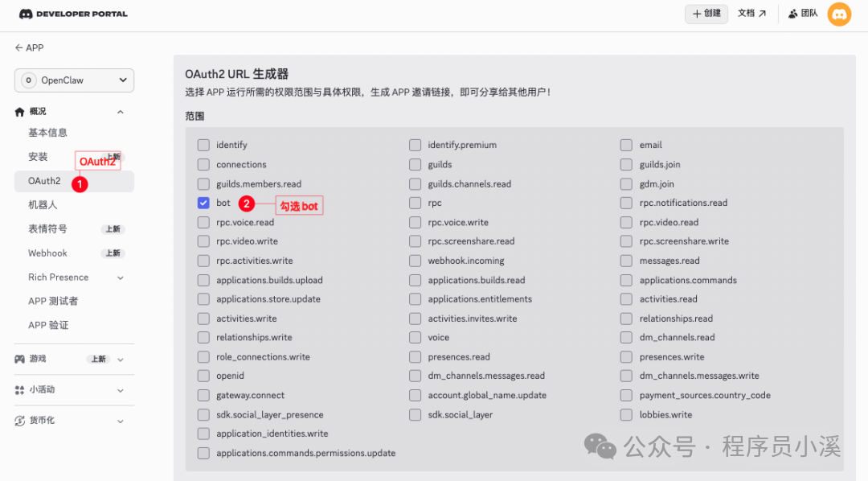Click the 货币化 section label
This screenshot has width=868, height=481.
click(x=42, y=421)
